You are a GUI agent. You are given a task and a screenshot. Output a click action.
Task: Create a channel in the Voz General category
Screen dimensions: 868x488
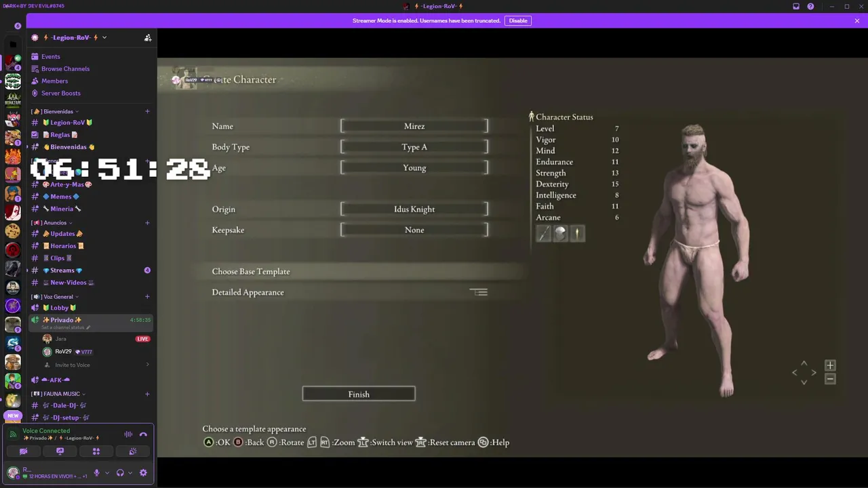click(x=147, y=297)
